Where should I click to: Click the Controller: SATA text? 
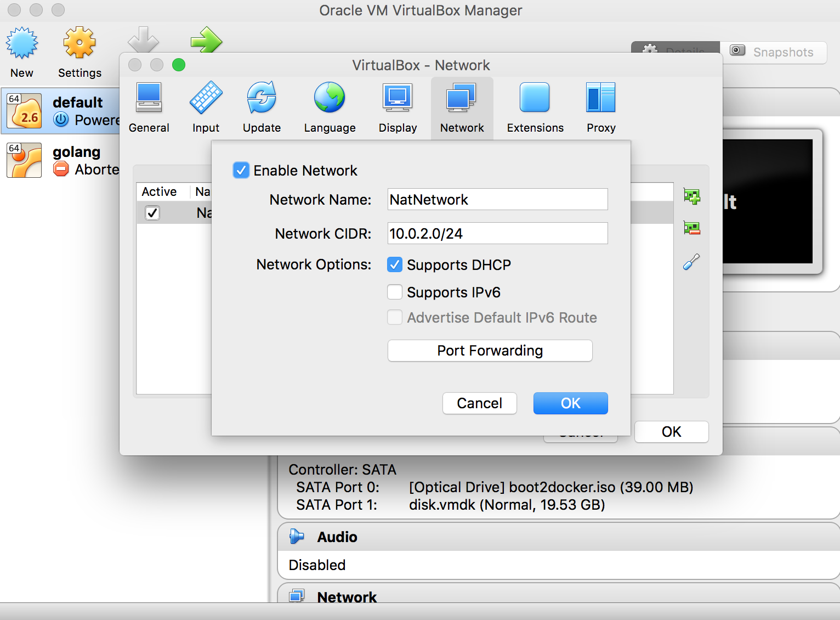(x=342, y=470)
